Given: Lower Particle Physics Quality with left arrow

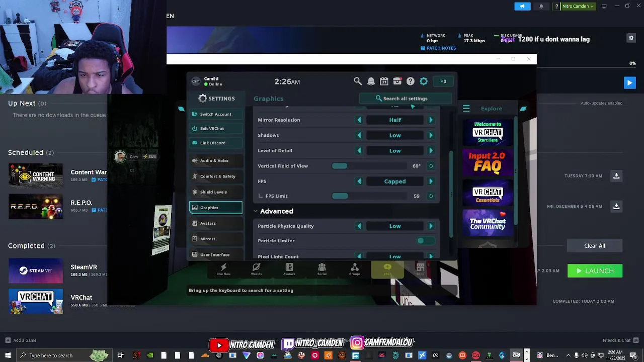Looking at the screenshot, I should pyautogui.click(x=359, y=226).
